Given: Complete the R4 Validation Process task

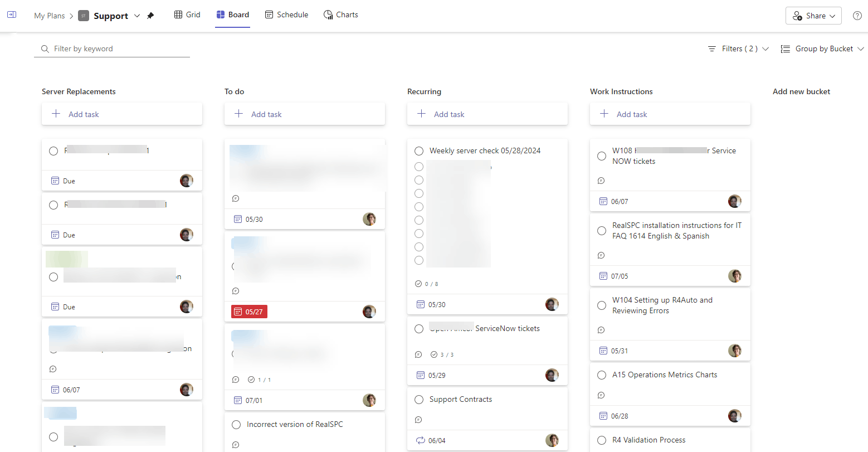Looking at the screenshot, I should [x=602, y=440].
